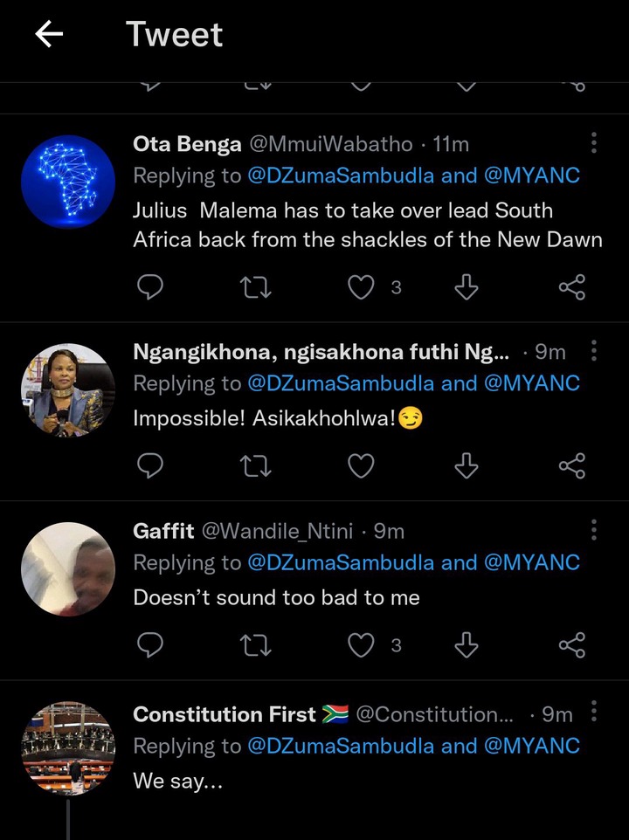Open @DZumaSambudla link in Ota Benga's reply
Screen dimensions: 629x840
[x=341, y=176]
